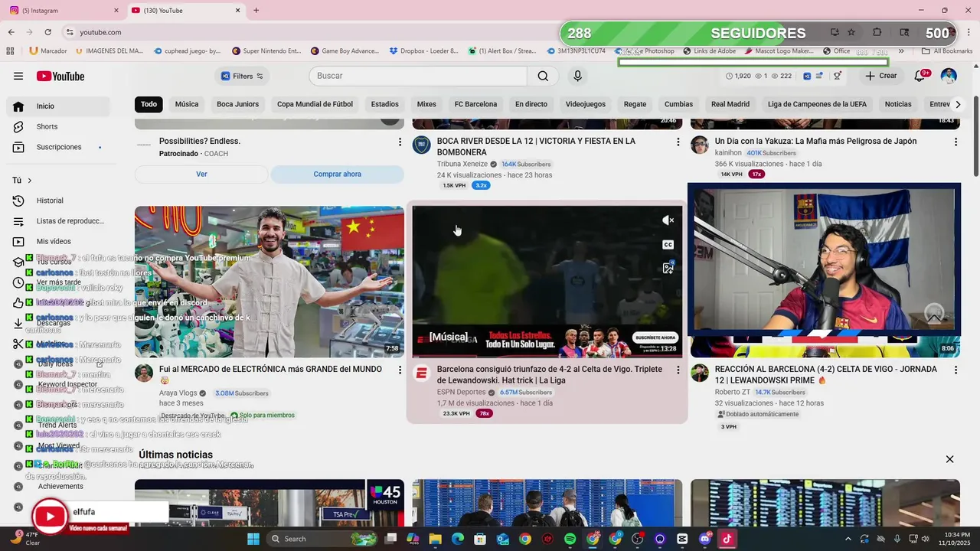The height and width of the screenshot is (551, 980).
Task: Open TikTok app from the taskbar
Action: 727,539
